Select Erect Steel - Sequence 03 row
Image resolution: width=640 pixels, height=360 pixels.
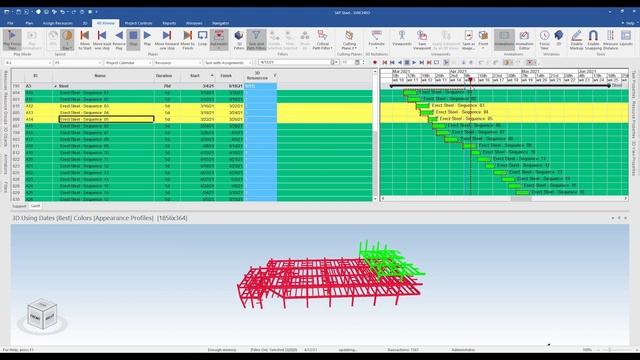pyautogui.click(x=192, y=106)
